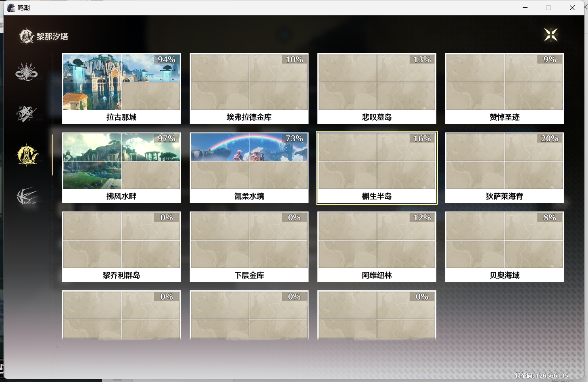Select the 黎乔利群岛 area card
This screenshot has height=382, width=588.
point(121,247)
